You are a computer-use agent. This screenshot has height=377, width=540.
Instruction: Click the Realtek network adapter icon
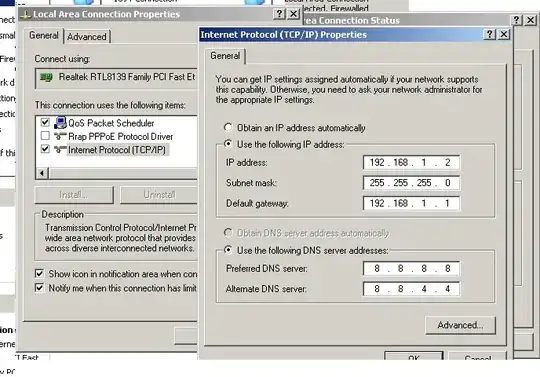(x=46, y=77)
